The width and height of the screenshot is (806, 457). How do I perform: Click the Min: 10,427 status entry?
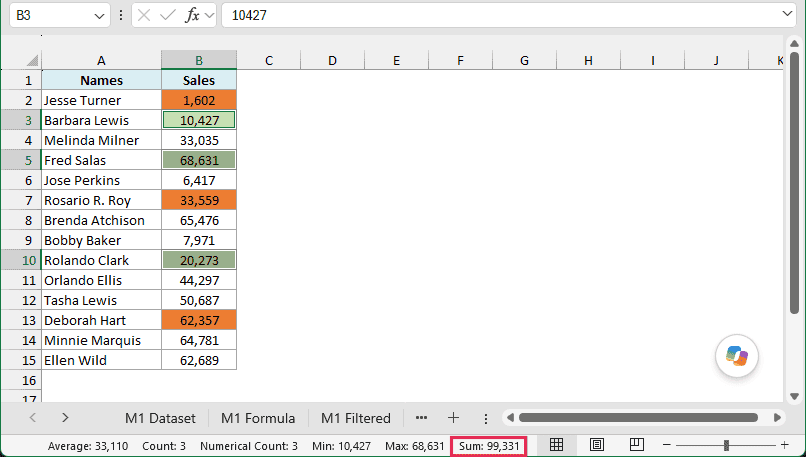341,446
